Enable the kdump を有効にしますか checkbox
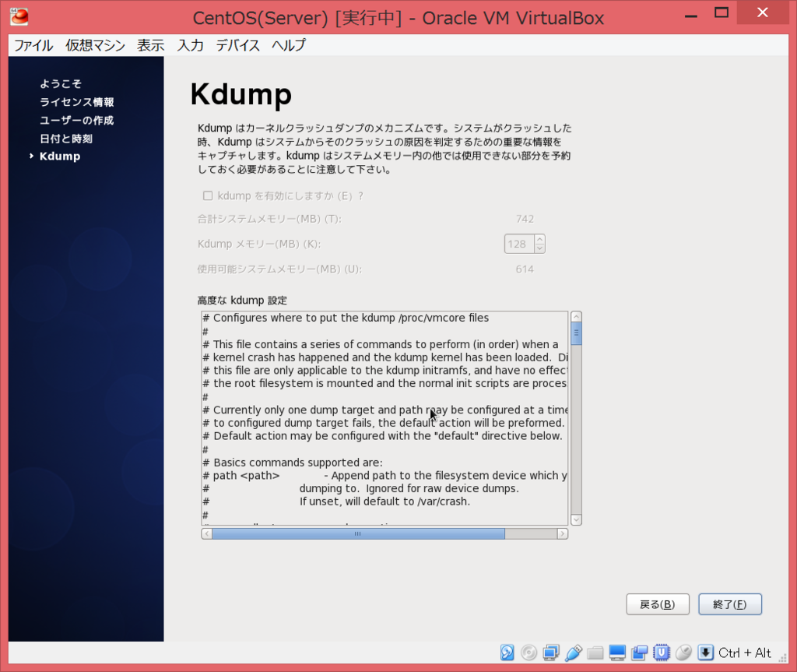 207,196
